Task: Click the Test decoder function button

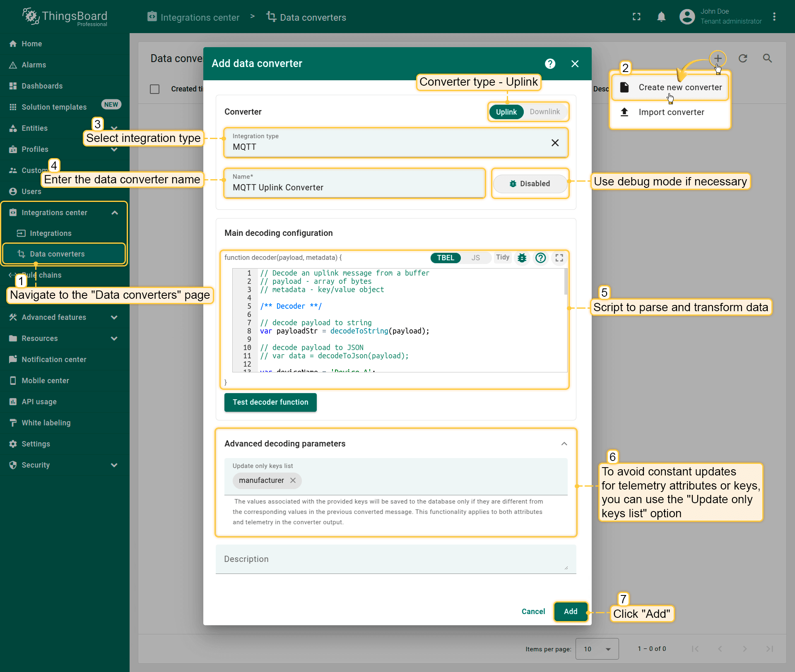Action: click(270, 402)
